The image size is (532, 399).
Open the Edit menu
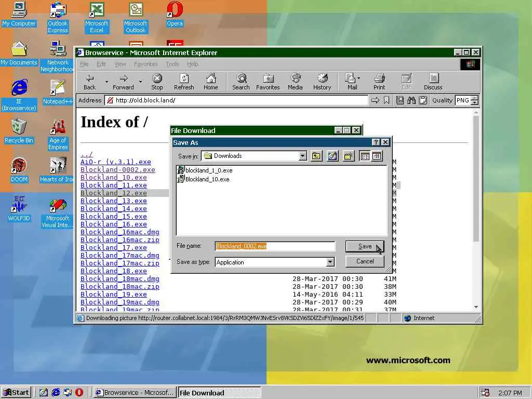click(x=101, y=64)
